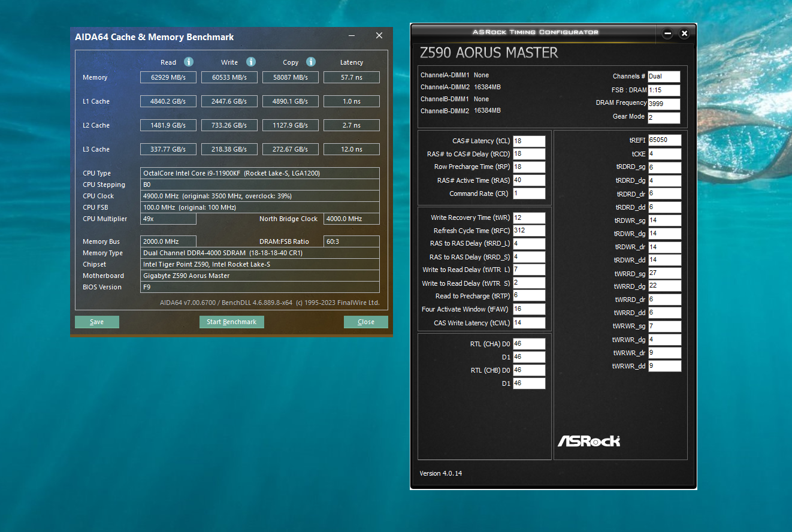Viewport: 792px width, 532px height.
Task: Click the tREFI field showing 65050
Action: tap(664, 140)
